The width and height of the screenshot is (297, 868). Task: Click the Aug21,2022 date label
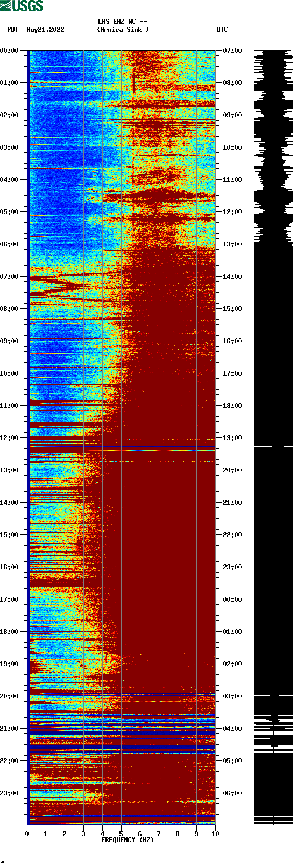45,30
